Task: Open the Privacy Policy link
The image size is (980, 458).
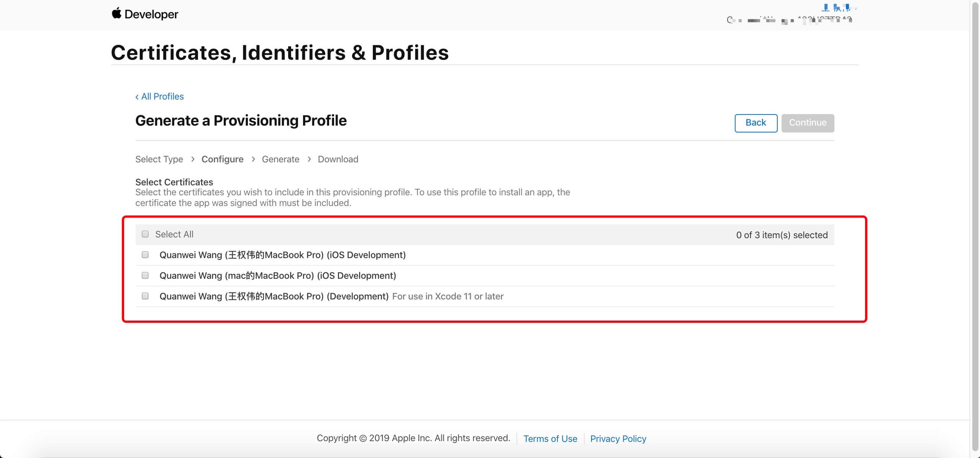Action: click(x=618, y=438)
